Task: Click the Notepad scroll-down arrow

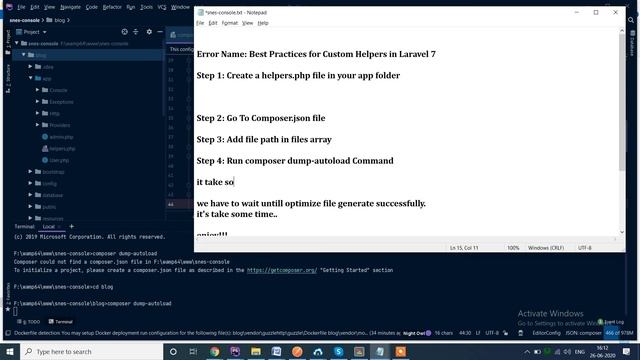Action: click(622, 232)
